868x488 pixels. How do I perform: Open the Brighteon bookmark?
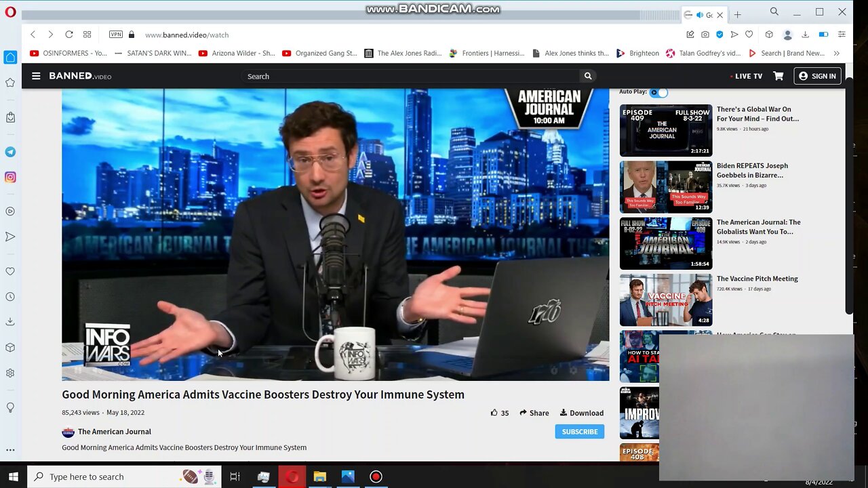(x=637, y=53)
